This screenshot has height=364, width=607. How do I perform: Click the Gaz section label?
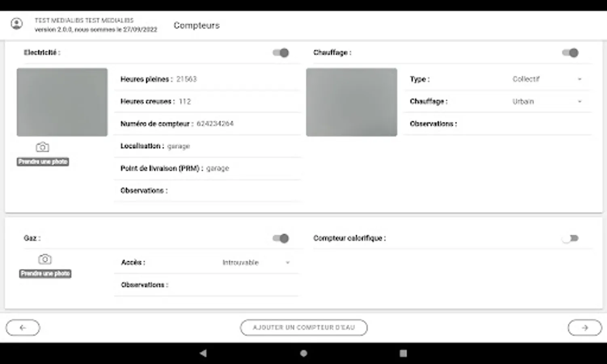point(32,238)
